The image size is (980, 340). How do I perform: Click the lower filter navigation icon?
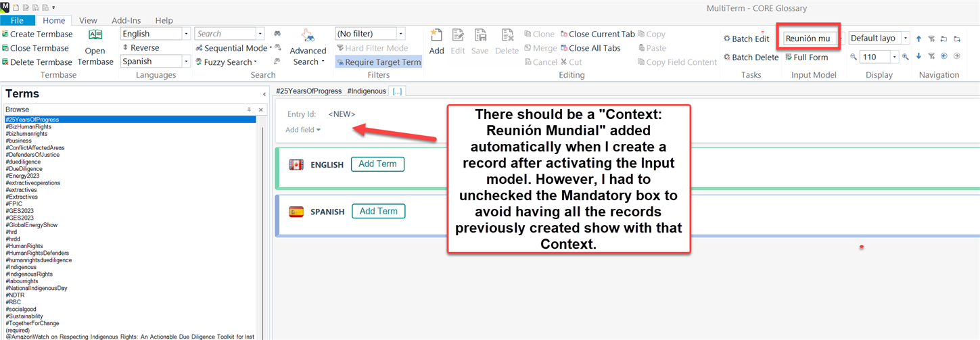pos(931,56)
